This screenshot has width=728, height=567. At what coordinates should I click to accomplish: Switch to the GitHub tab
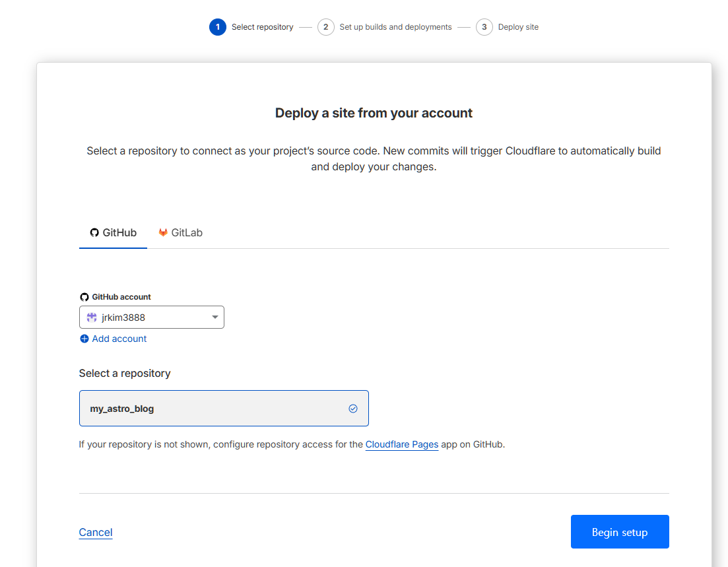[113, 233]
